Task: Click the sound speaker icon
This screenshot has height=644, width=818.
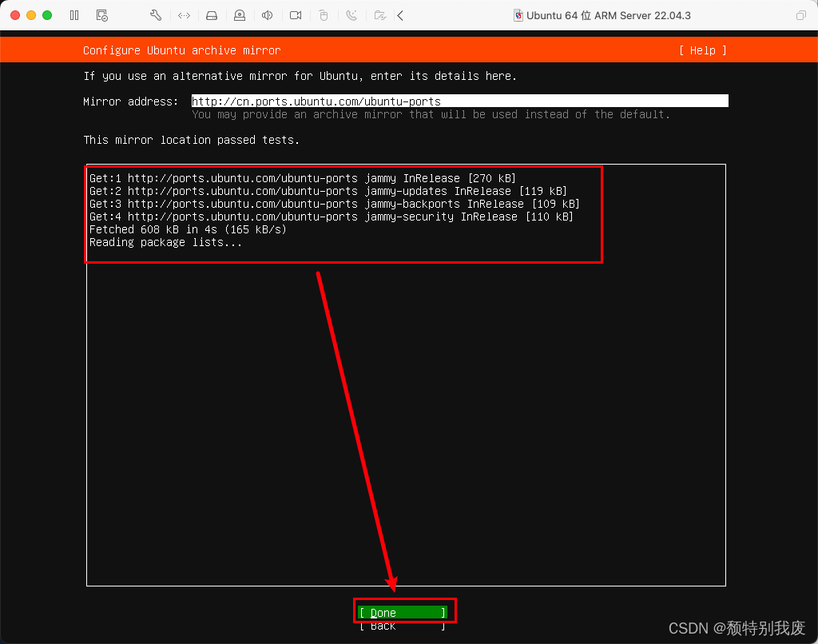Action: pos(267,16)
